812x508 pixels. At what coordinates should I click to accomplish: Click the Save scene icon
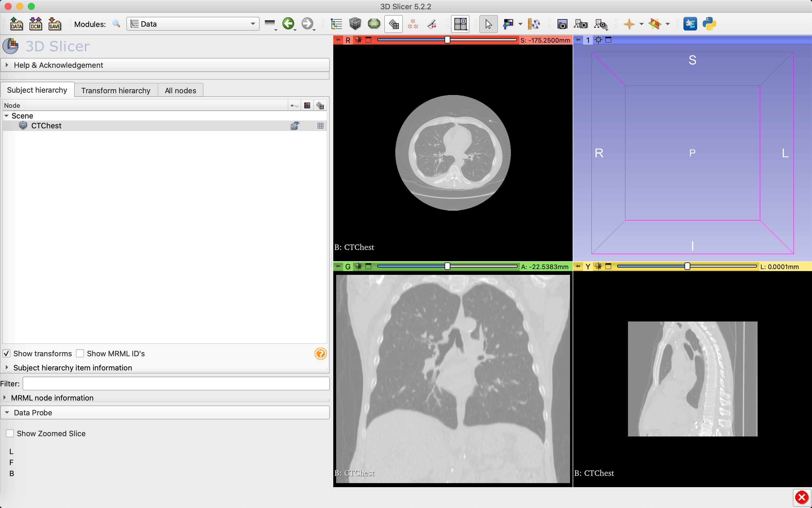pos(55,24)
